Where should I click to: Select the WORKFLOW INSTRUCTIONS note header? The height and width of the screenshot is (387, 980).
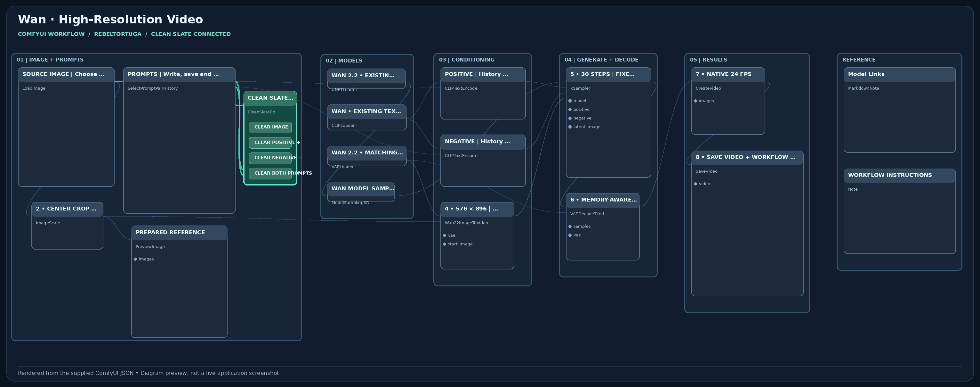(899, 176)
